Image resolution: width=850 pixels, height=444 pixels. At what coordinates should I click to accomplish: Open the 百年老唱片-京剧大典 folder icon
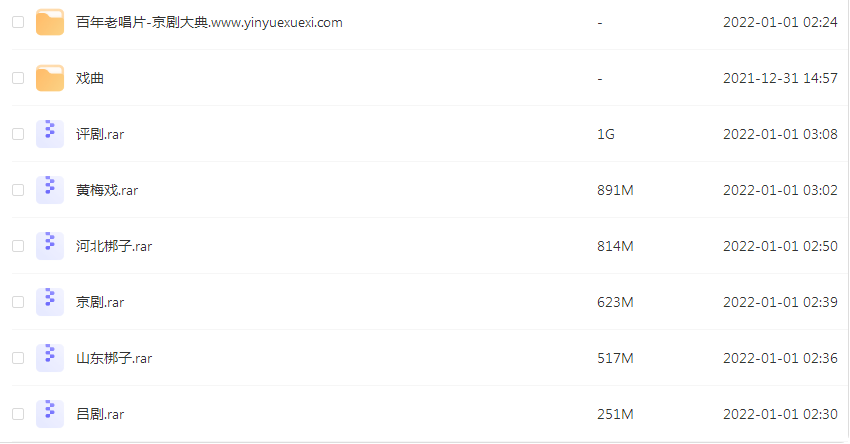(50, 22)
